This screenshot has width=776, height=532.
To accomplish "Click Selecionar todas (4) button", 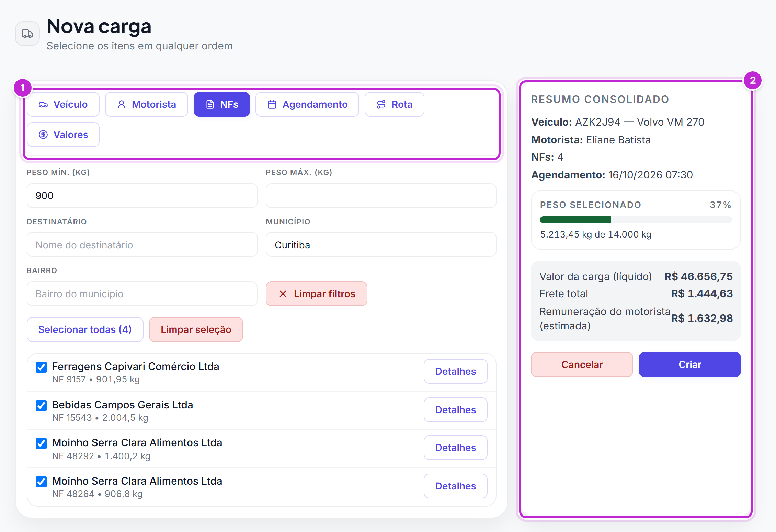I will pyautogui.click(x=85, y=329).
